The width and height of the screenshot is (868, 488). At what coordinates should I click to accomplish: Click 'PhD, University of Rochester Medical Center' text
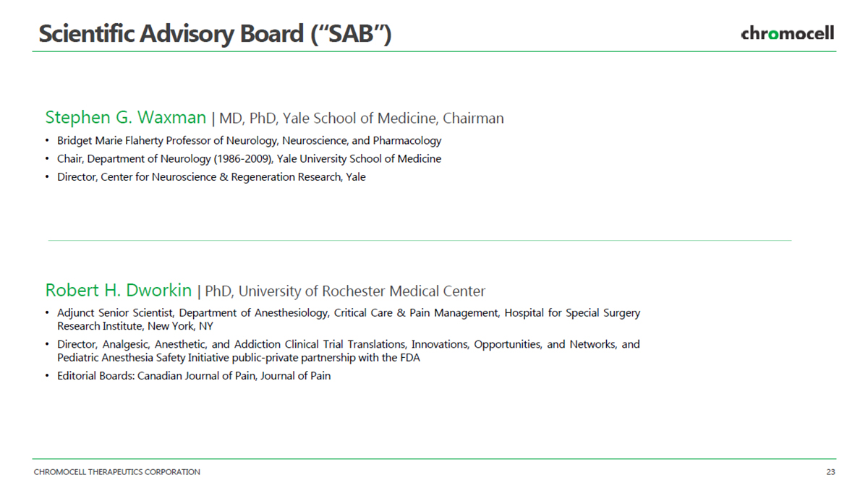pyautogui.click(x=345, y=291)
